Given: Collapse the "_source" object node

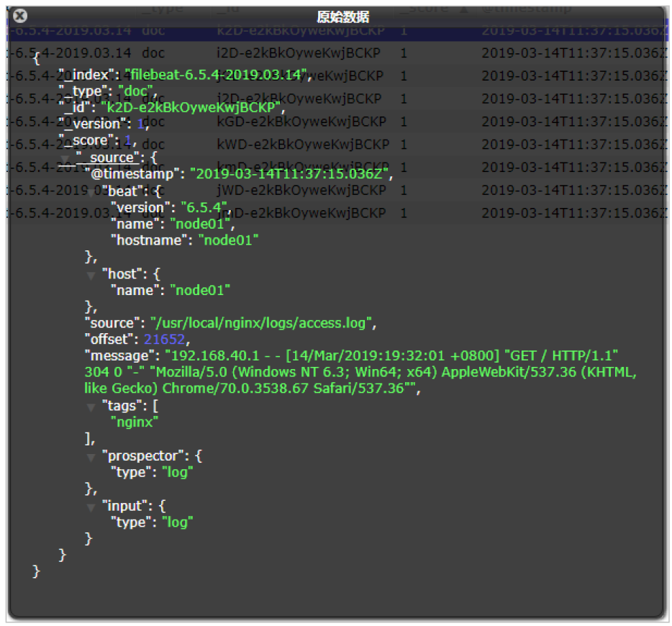Looking at the screenshot, I should tap(65, 160).
